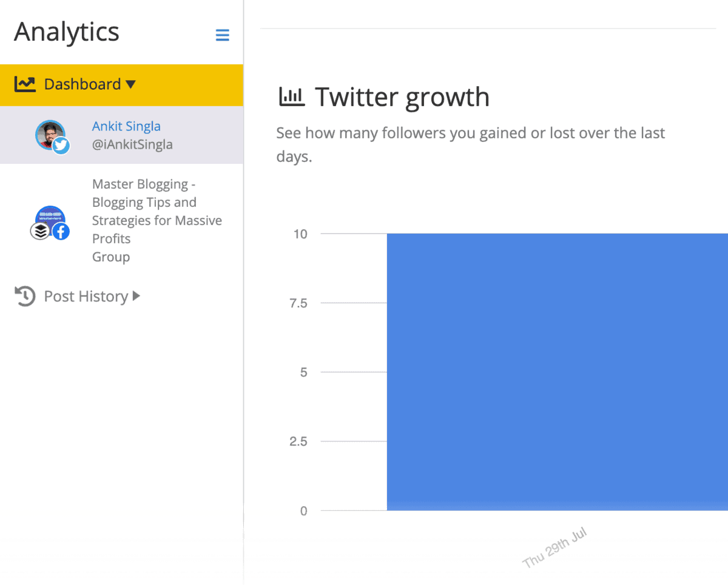Open the Dashboard dropdown arrow

pos(131,84)
